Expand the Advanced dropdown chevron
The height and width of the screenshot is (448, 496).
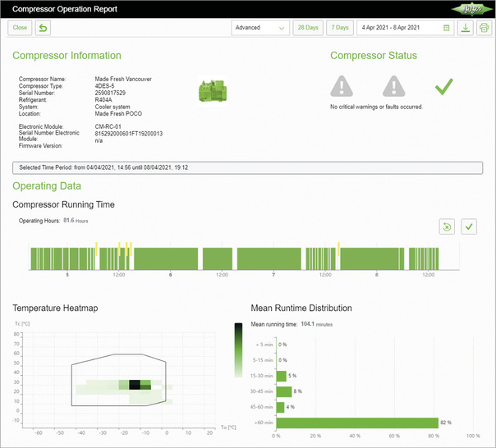pyautogui.click(x=282, y=28)
